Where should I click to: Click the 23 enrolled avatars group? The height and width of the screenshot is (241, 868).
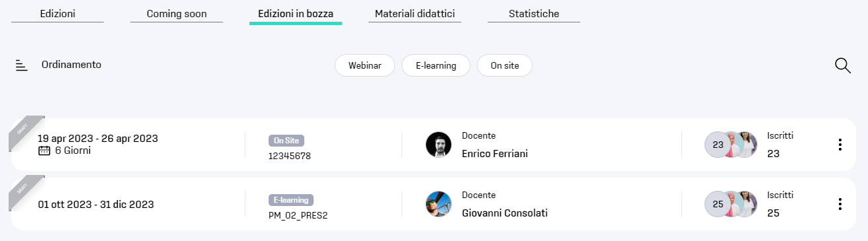tap(731, 145)
